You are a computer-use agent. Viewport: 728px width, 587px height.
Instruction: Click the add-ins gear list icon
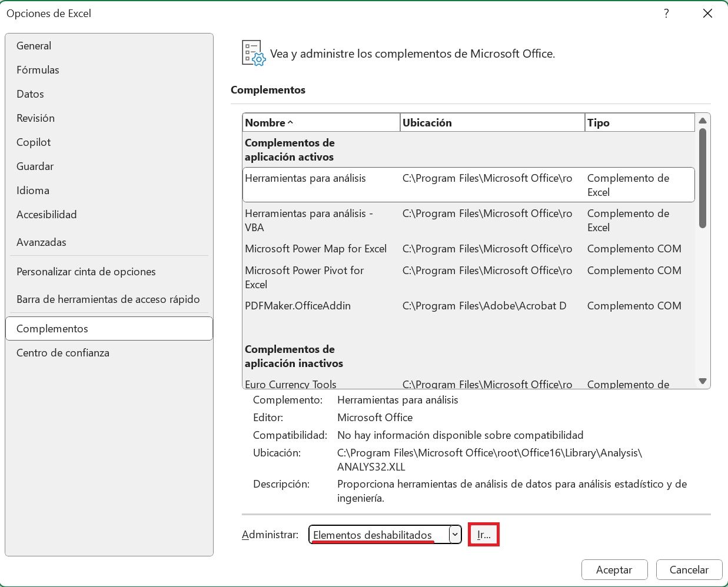pyautogui.click(x=254, y=54)
